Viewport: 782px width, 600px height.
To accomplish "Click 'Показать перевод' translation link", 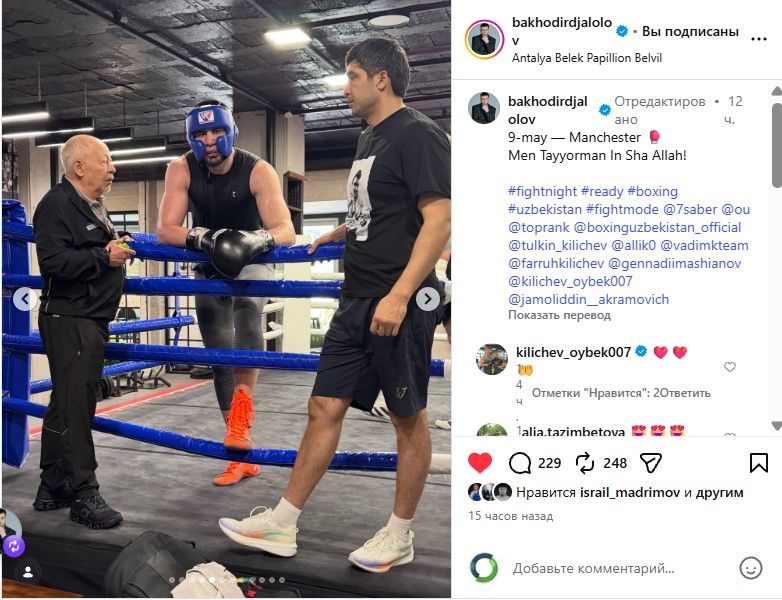I will point(559,315).
